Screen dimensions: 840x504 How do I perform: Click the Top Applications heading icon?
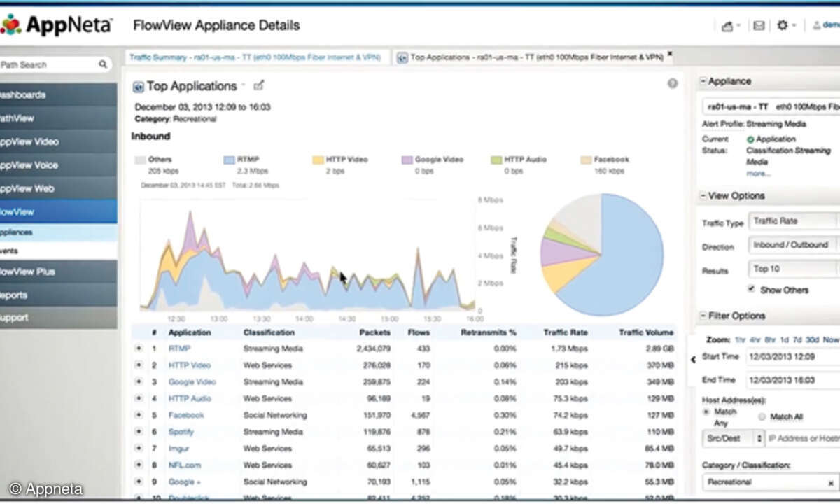click(x=138, y=87)
